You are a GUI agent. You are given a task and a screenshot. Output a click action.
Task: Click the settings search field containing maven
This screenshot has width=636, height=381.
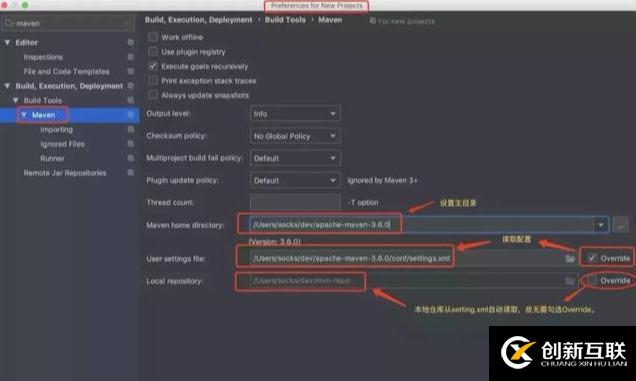69,24
